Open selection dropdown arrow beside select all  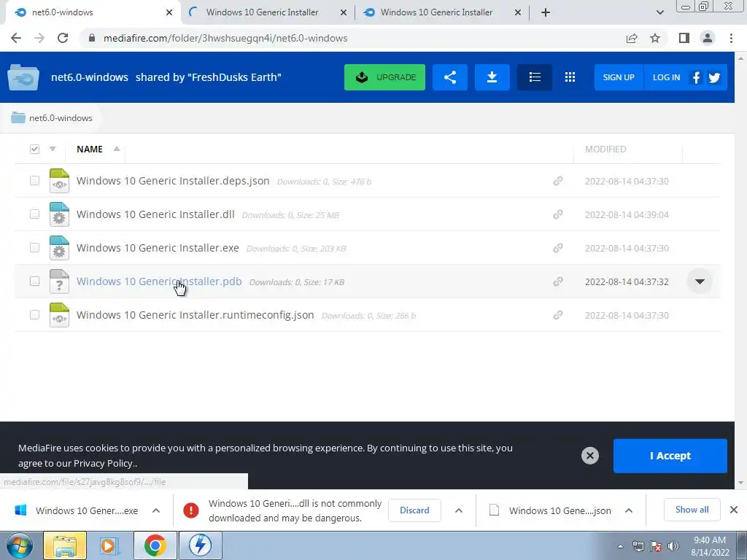pyautogui.click(x=53, y=149)
